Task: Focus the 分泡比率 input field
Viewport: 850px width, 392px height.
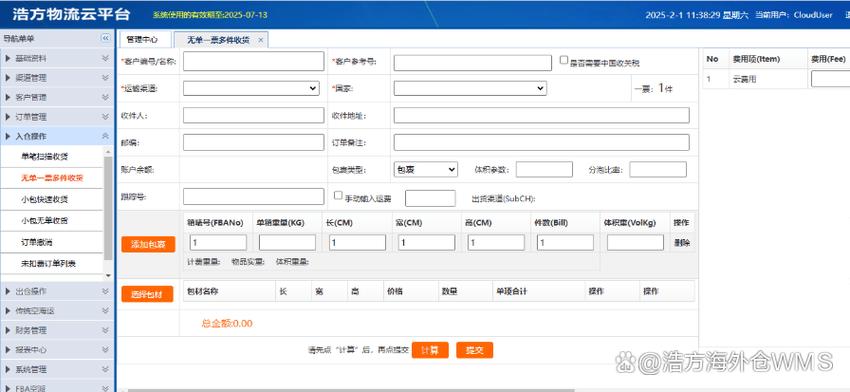Action: click(658, 170)
